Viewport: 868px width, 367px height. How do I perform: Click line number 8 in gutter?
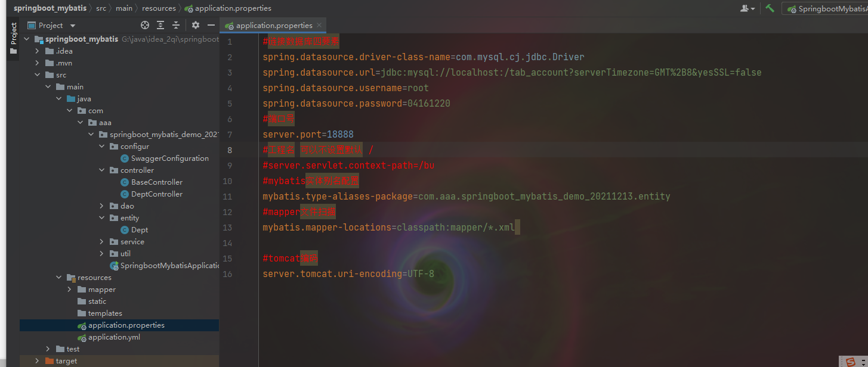pos(230,150)
